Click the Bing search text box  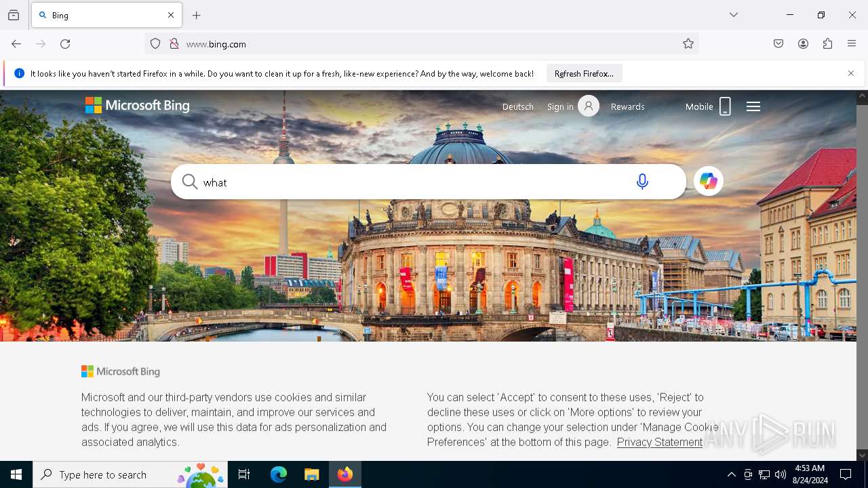click(x=414, y=182)
